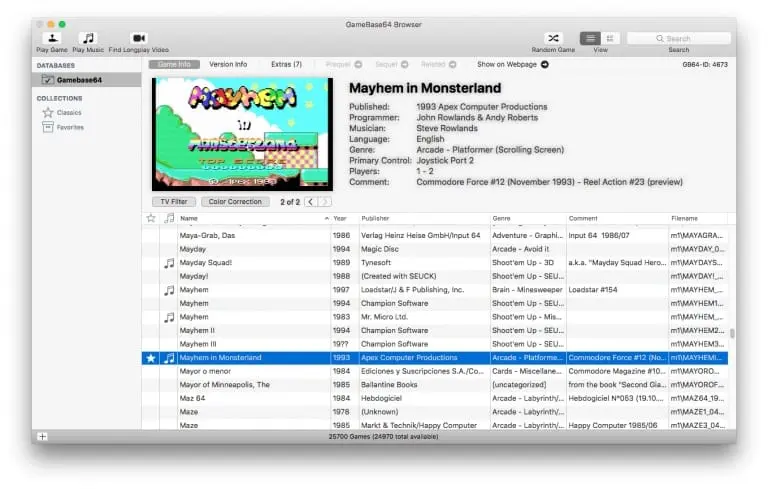Go to Prequel arrow button

coord(358,64)
